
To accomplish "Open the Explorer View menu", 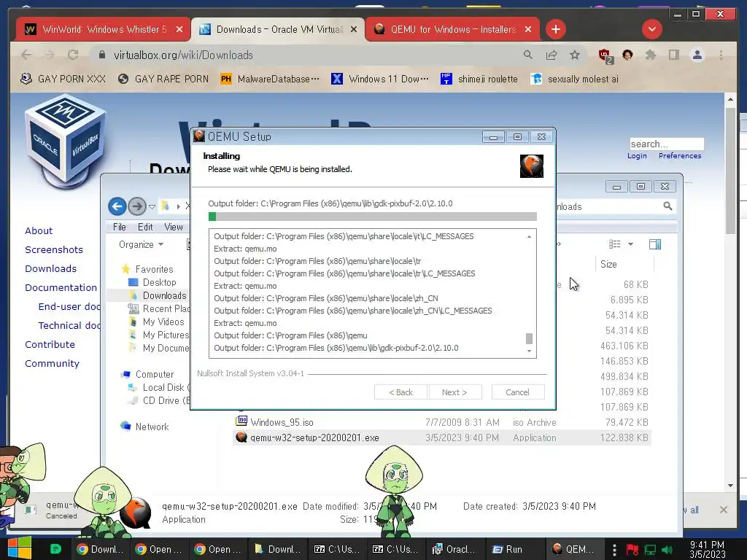I will pyautogui.click(x=174, y=227).
